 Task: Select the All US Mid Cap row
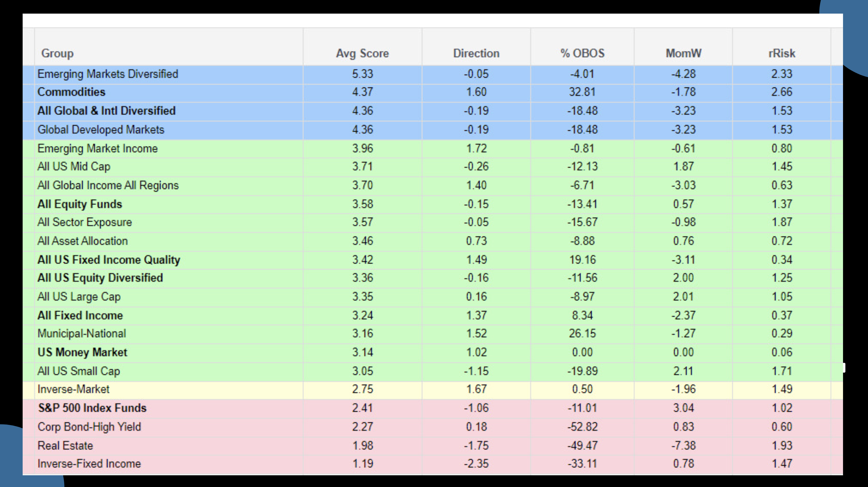coord(74,166)
